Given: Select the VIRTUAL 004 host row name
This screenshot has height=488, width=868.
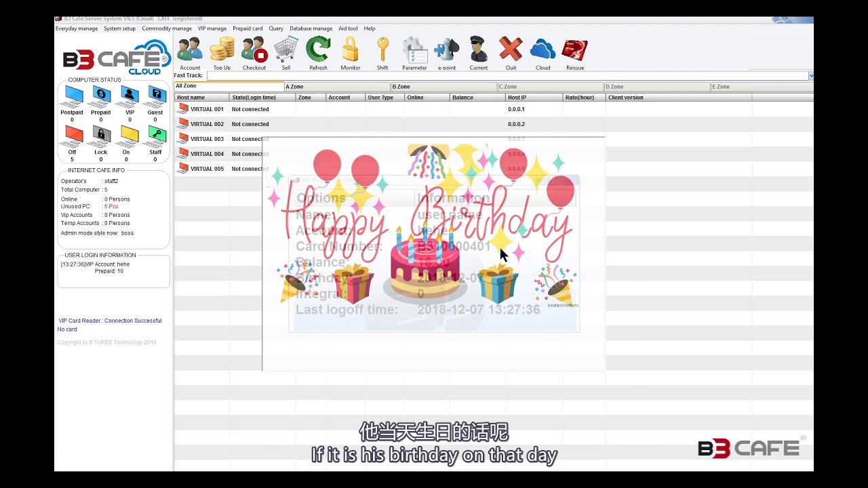Looking at the screenshot, I should coord(207,154).
